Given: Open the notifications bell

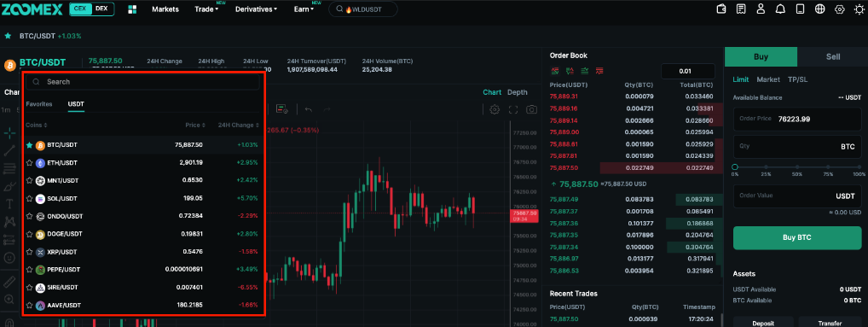Looking at the screenshot, I should tap(780, 9).
